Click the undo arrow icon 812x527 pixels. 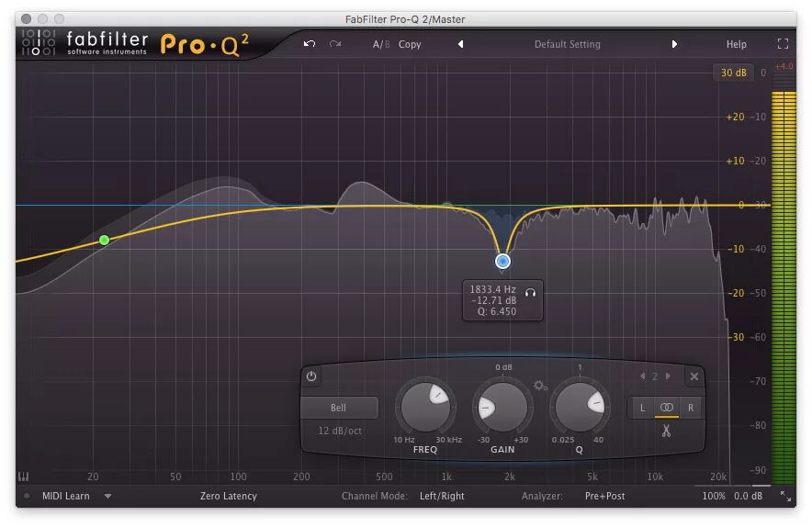point(310,44)
